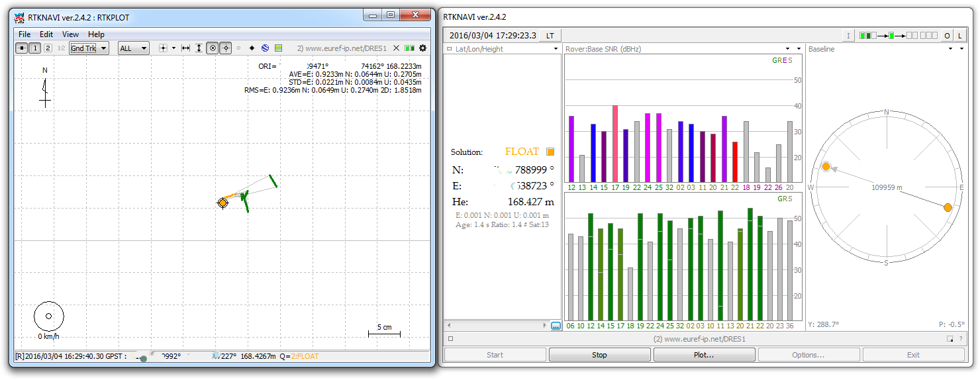Screen dimensions: 980x380
Task: Click the solid diamond fix-center icon
Action: (252, 48)
